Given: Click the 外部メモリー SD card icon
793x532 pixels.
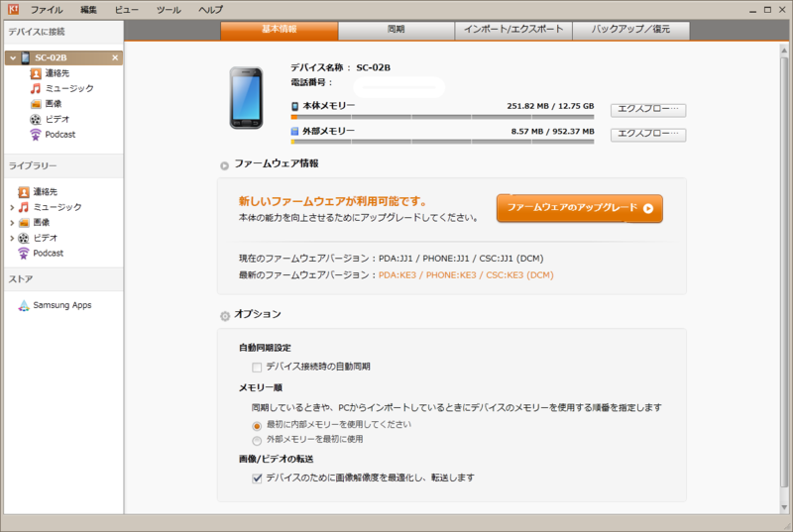Looking at the screenshot, I should 294,132.
